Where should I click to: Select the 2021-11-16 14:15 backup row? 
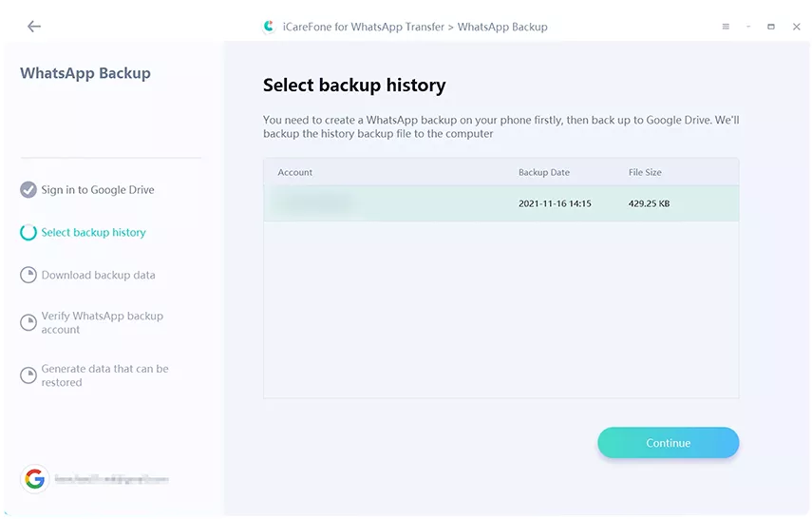click(500, 203)
